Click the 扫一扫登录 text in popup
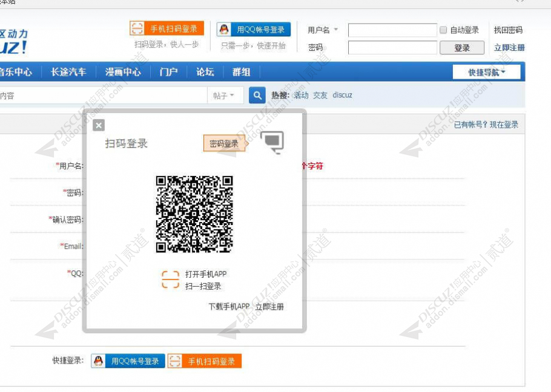The image size is (551, 392). point(203,286)
